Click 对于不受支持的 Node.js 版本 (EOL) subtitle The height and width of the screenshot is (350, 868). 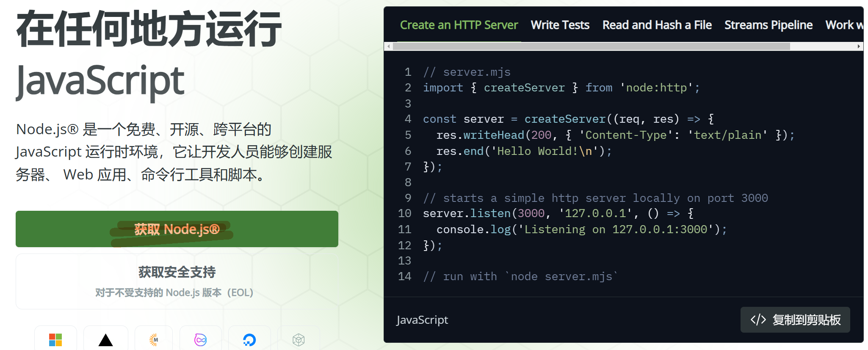pyautogui.click(x=174, y=292)
